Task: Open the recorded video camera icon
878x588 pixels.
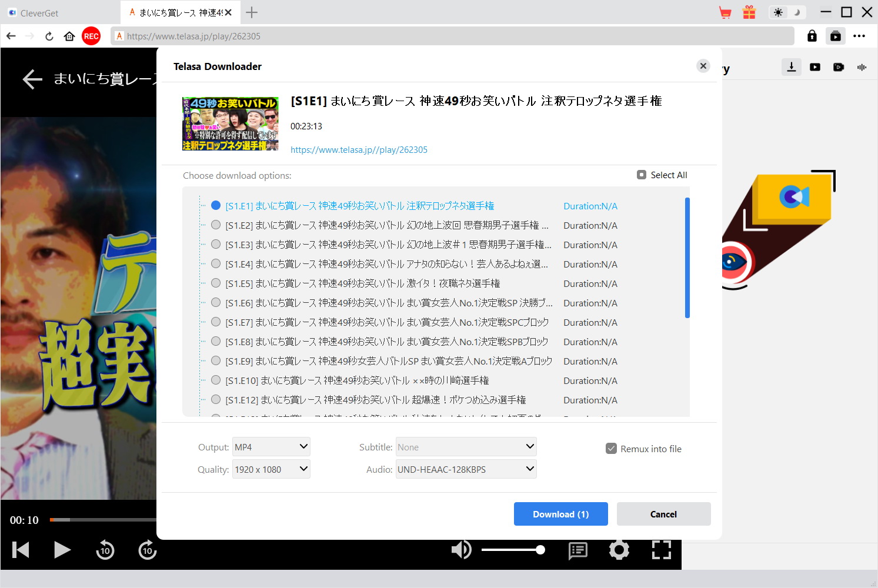Action: click(x=839, y=67)
